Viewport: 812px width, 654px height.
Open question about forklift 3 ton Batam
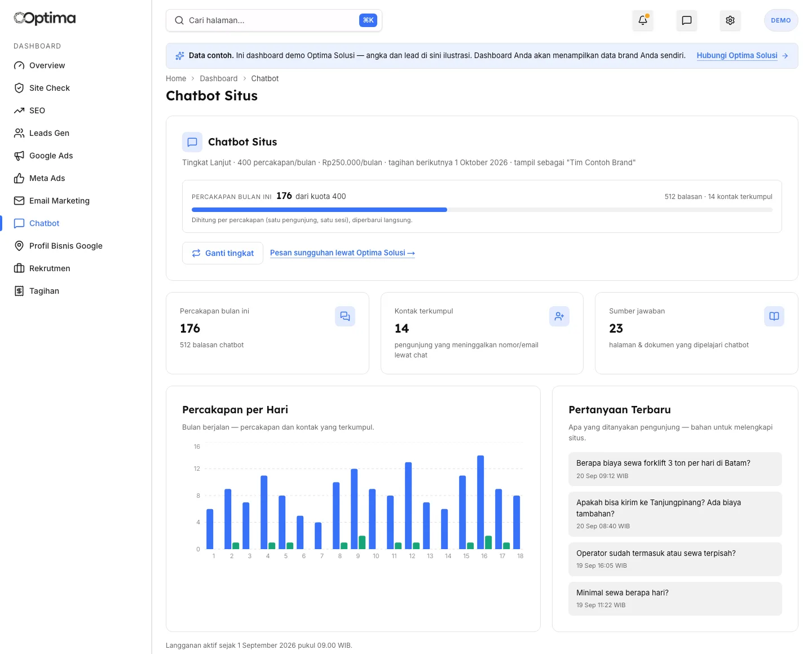pos(675,469)
